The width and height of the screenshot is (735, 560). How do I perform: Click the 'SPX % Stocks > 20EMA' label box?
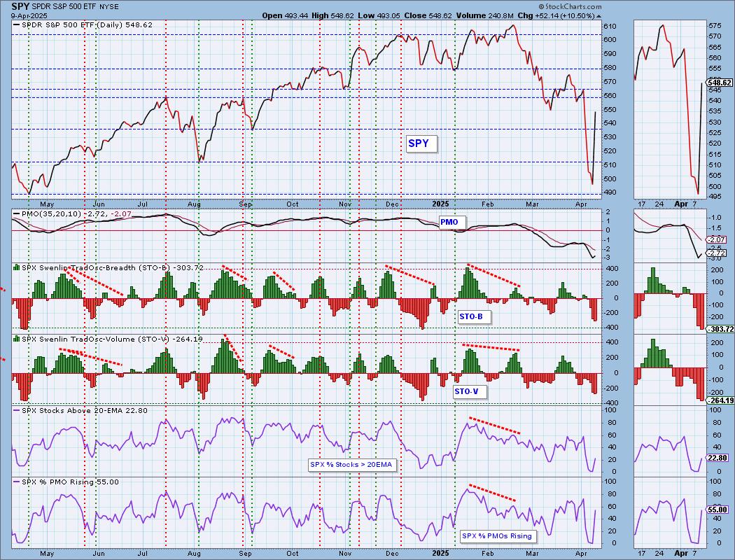pos(353,465)
